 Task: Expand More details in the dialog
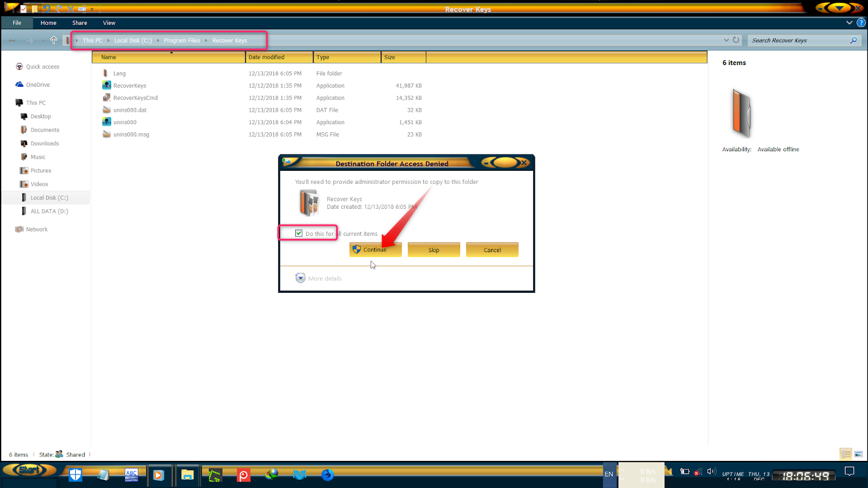click(319, 278)
